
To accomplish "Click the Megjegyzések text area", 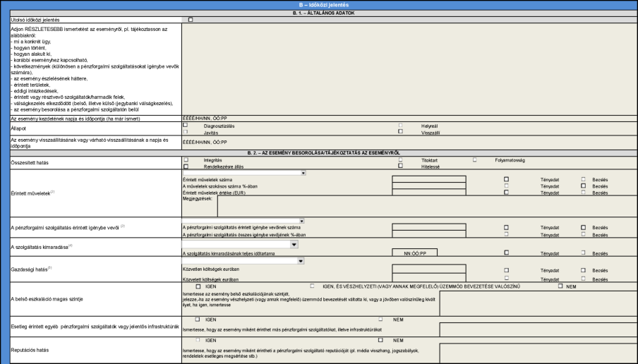I will [x=427, y=206].
